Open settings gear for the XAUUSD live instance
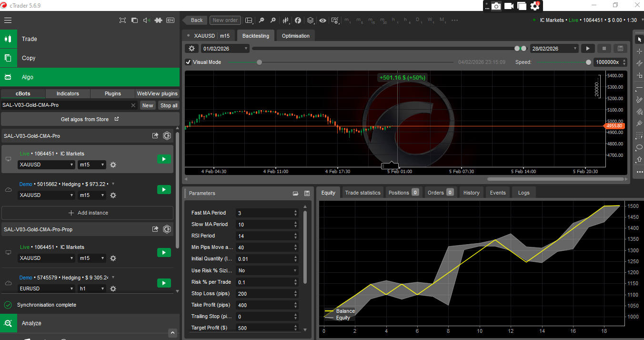This screenshot has height=340, width=644. point(113,165)
